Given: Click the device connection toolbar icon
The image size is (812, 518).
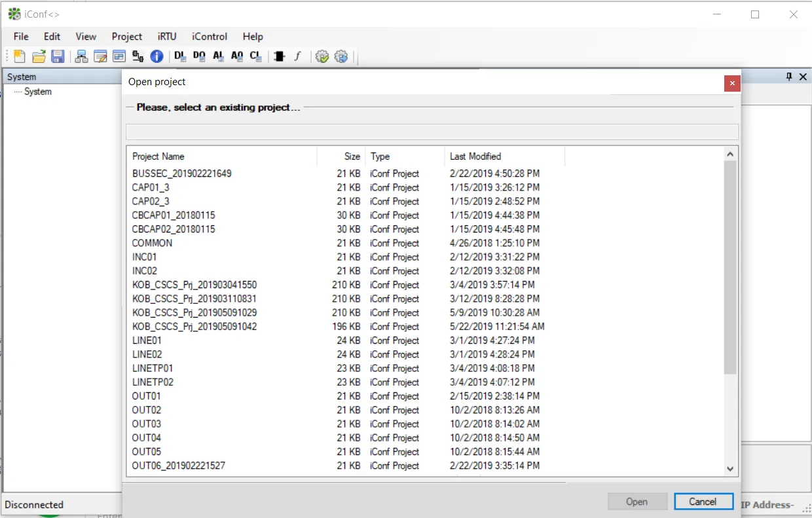Looking at the screenshot, I should [x=138, y=56].
